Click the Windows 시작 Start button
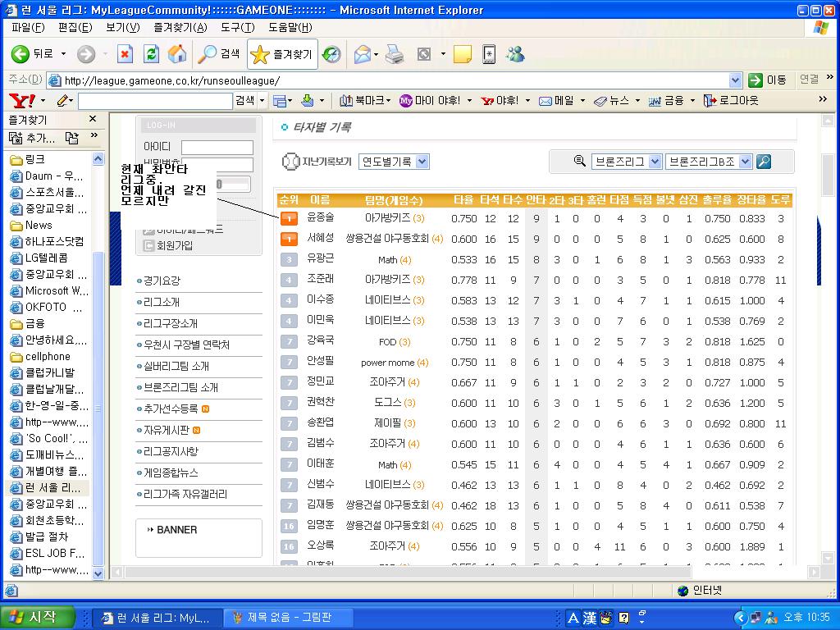The image size is (840, 630). pos(38,617)
